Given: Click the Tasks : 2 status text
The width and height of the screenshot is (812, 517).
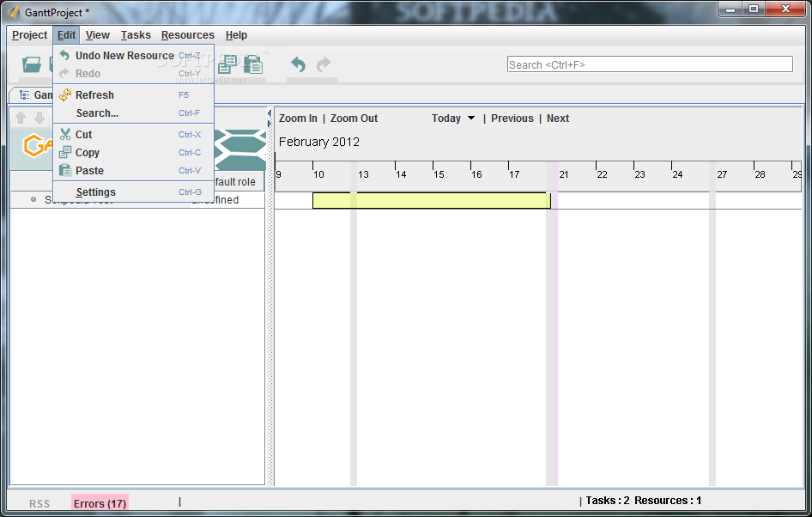Looking at the screenshot, I should (608, 501).
